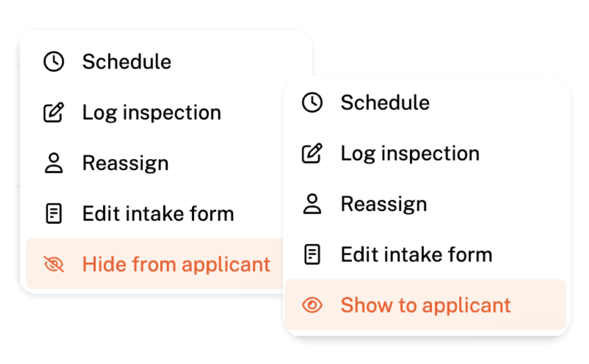Image resolution: width=589 pixels, height=364 pixels.
Task: Toggle the crossed-out eye icon to hide
Action: click(x=54, y=264)
